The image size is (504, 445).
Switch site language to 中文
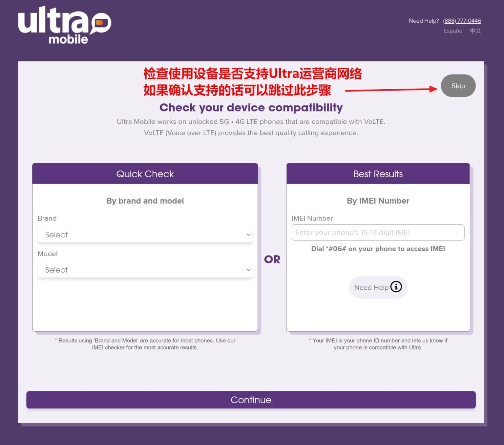click(475, 31)
